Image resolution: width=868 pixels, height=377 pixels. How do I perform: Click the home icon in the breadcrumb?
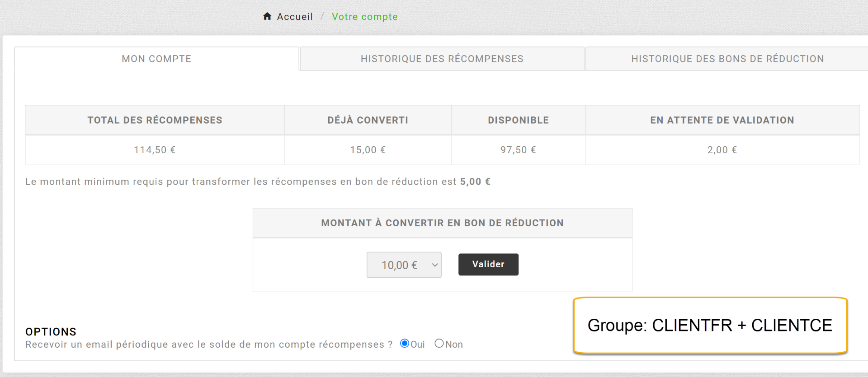[267, 16]
